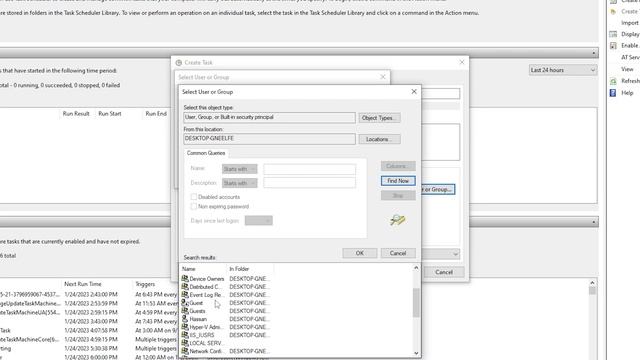Toggle the Disabled accounts checkbox

click(194, 197)
